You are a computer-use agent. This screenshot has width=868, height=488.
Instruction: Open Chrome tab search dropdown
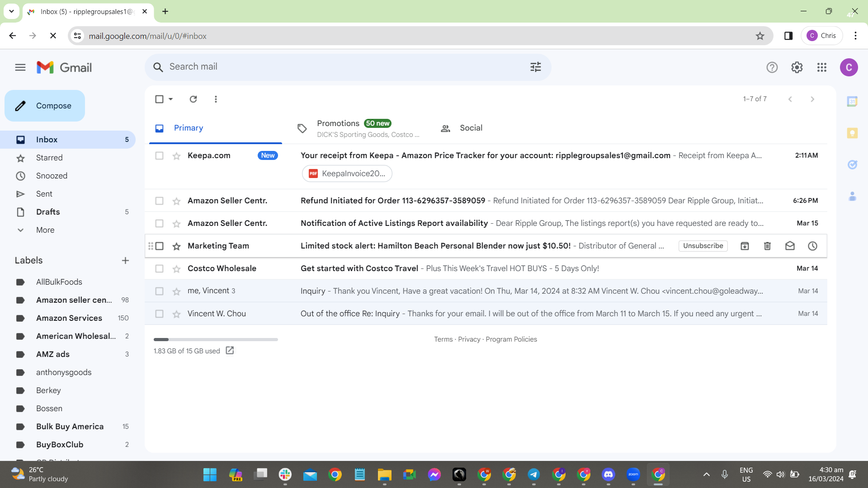point(11,11)
